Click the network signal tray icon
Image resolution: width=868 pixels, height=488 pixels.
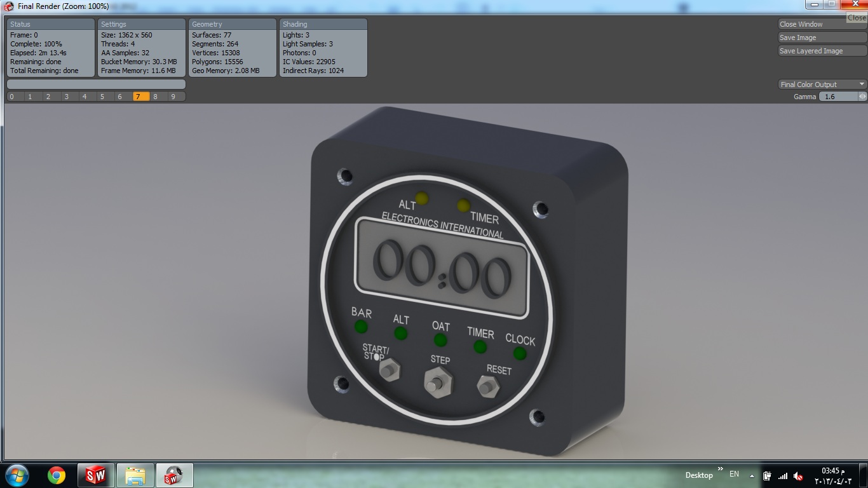(783, 476)
